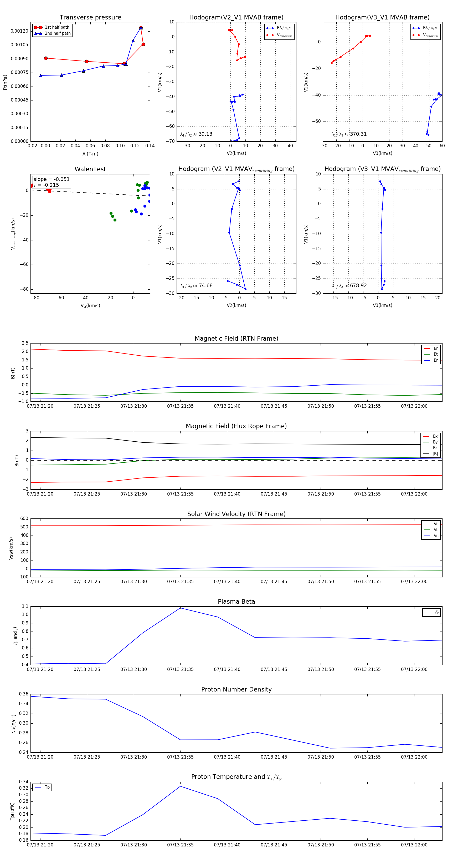Click the "Proton Number Density" title
473x868 pixels.
tap(236, 689)
